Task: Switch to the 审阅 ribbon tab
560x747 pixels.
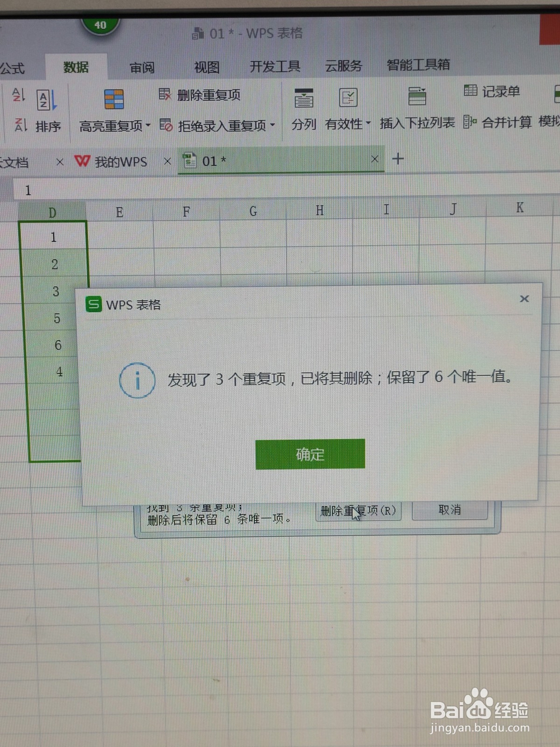Action: tap(142, 68)
